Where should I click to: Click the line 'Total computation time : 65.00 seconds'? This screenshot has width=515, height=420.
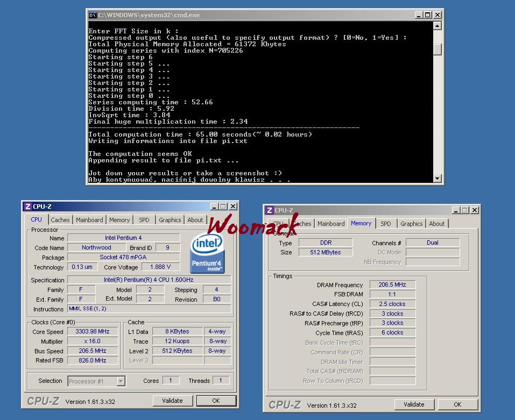coord(200,134)
